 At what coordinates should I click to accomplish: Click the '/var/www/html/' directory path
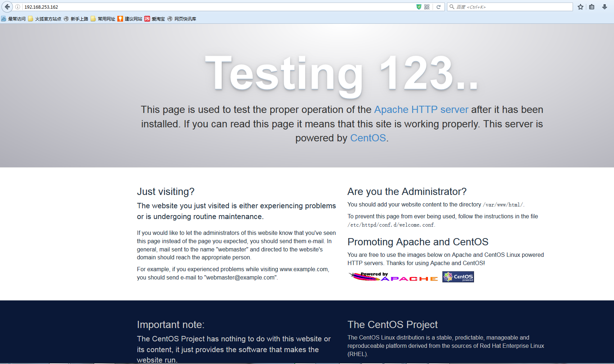coord(503,205)
